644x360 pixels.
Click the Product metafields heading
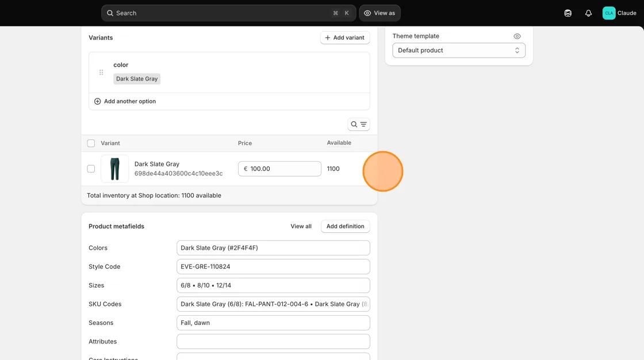point(116,226)
